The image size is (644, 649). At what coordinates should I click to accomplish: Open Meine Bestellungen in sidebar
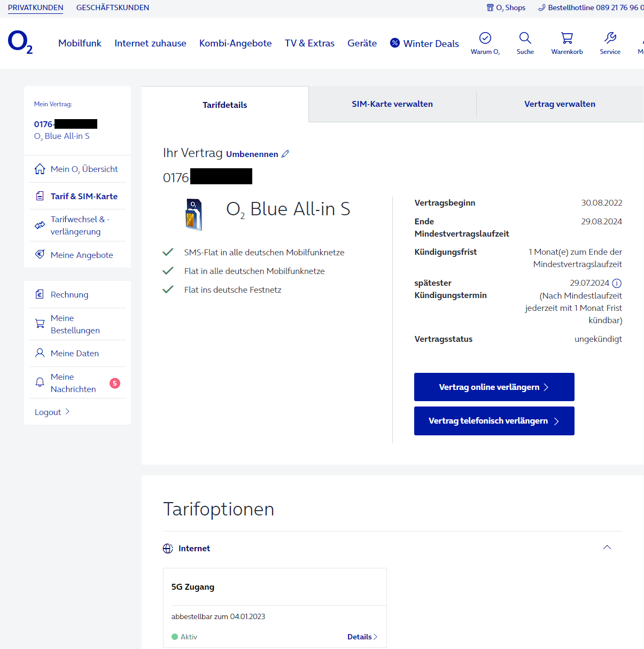pyautogui.click(x=77, y=324)
